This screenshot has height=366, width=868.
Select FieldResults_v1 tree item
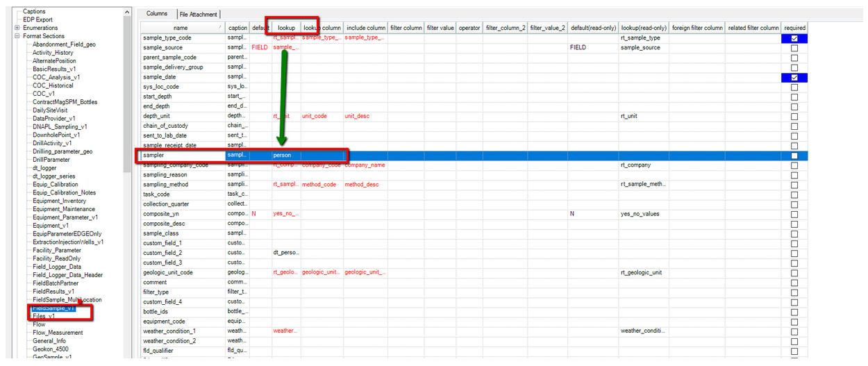pyautogui.click(x=53, y=292)
